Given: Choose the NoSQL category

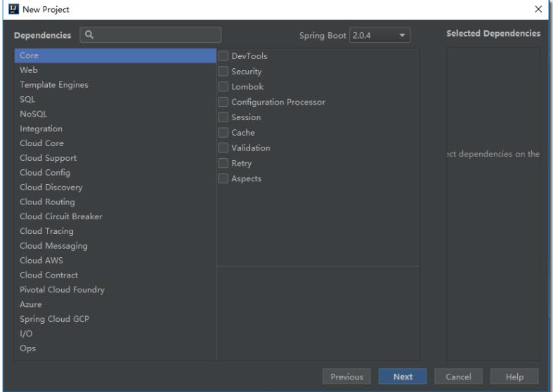Looking at the screenshot, I should click(115, 115).
